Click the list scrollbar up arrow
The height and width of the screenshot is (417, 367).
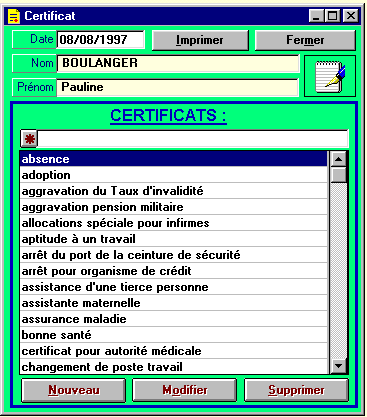pos(339,159)
